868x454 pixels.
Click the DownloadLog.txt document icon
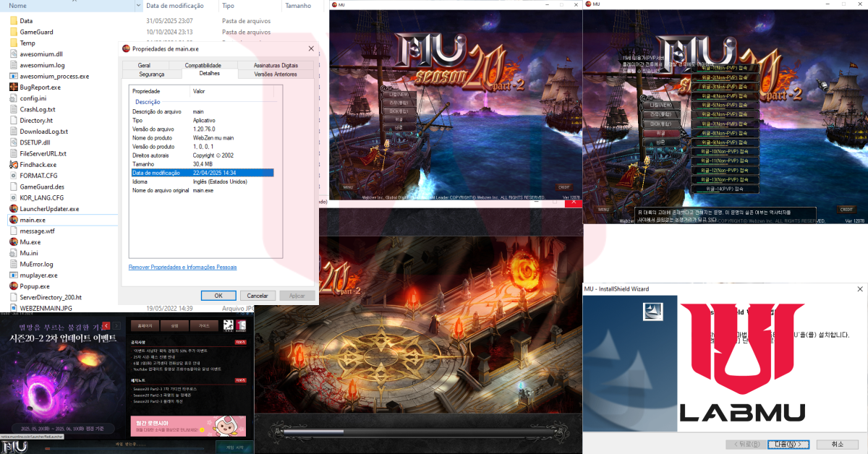(14, 132)
